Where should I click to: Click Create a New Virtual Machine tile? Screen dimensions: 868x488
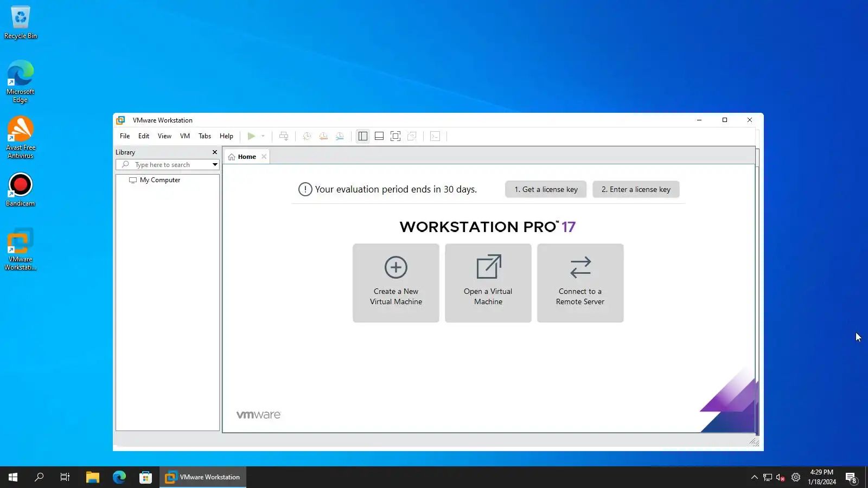(396, 283)
